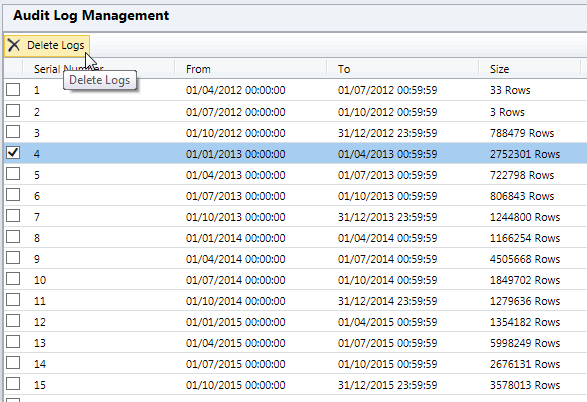The height and width of the screenshot is (402, 587).
Task: Select From date 01/04/2014 00:00:00
Action: 235,259
